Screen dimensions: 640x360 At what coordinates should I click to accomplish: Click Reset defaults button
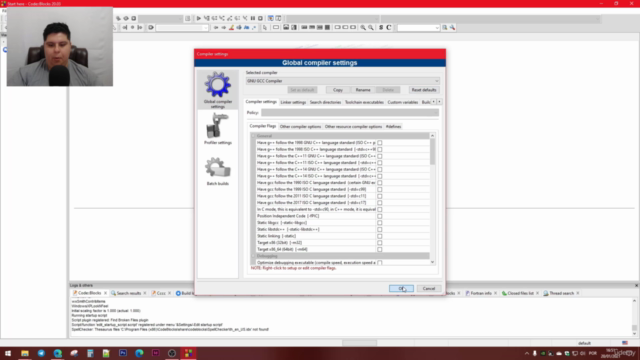424,90
